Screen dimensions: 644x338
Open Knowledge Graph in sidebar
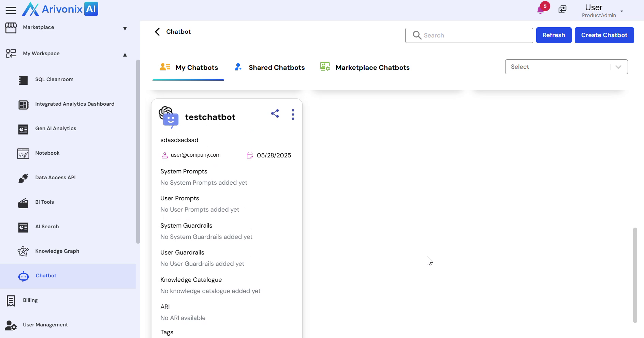tap(57, 251)
